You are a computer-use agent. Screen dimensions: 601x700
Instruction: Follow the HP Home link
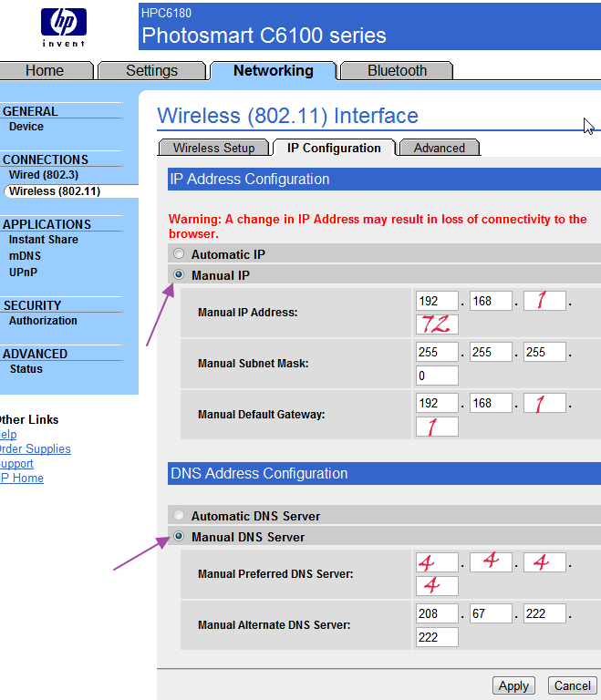point(22,478)
